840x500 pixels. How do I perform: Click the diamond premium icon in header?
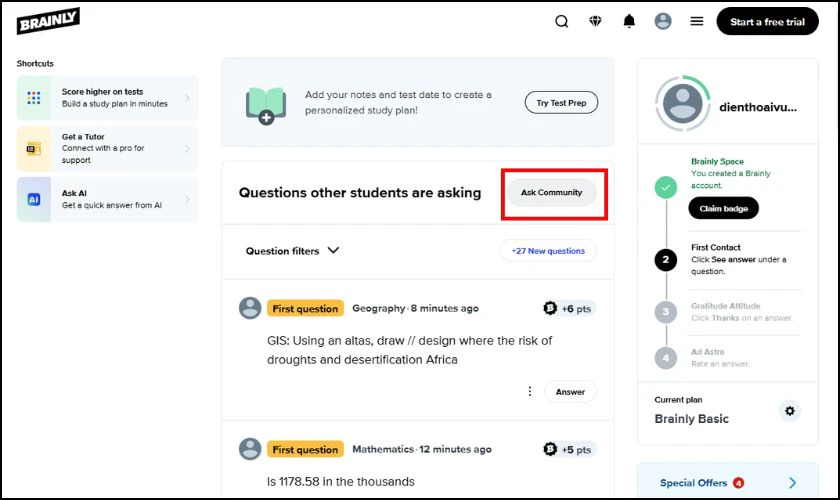(595, 21)
